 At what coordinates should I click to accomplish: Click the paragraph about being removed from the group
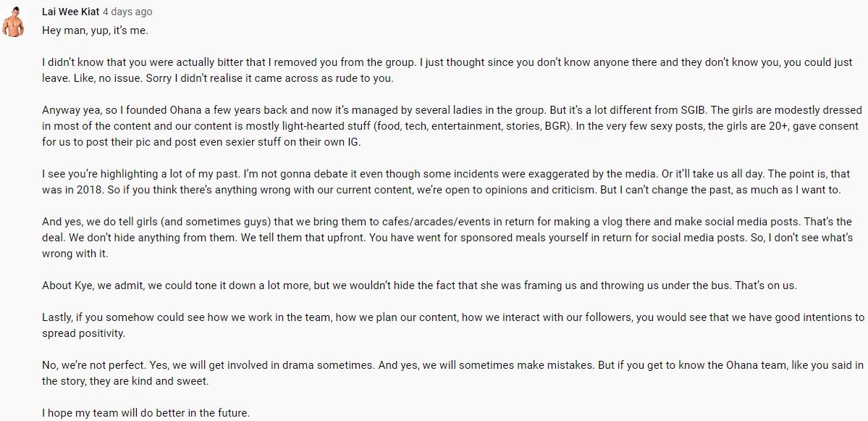[434, 70]
